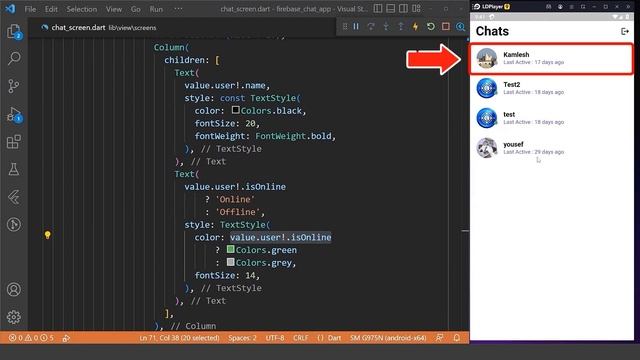Open the Go menu
The height and width of the screenshot is (360, 640).
[x=136, y=9]
